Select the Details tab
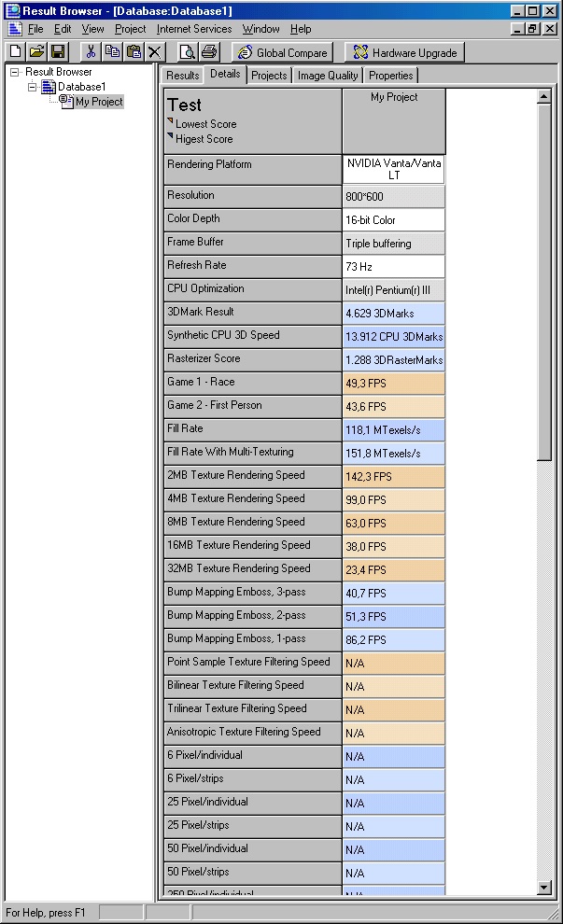 (x=225, y=74)
